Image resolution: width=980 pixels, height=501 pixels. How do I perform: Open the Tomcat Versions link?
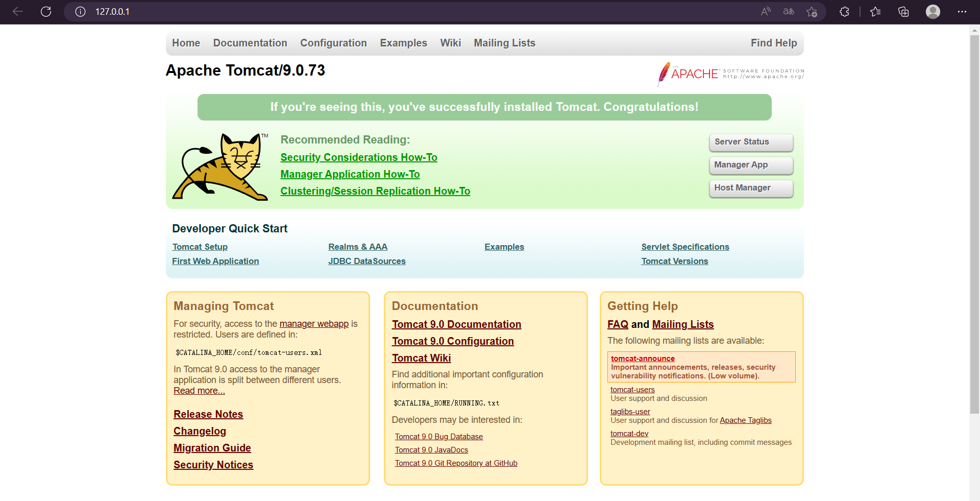click(675, 261)
